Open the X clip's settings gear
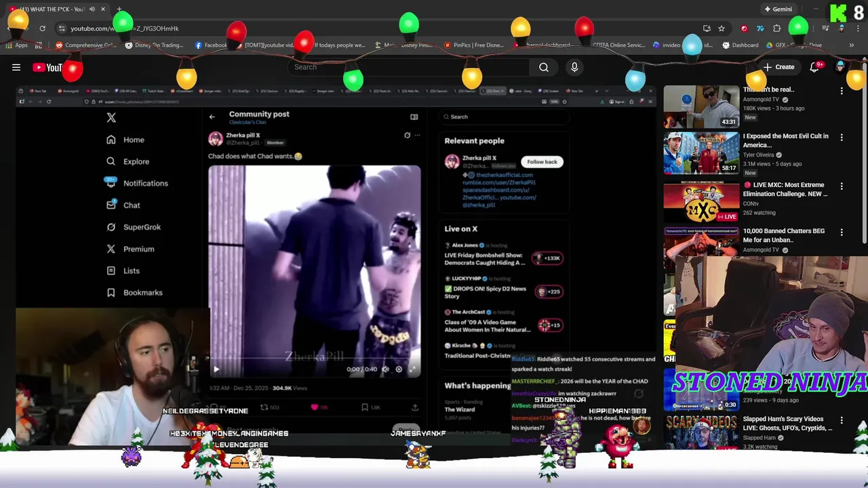The width and height of the screenshot is (868, 488). [x=399, y=369]
